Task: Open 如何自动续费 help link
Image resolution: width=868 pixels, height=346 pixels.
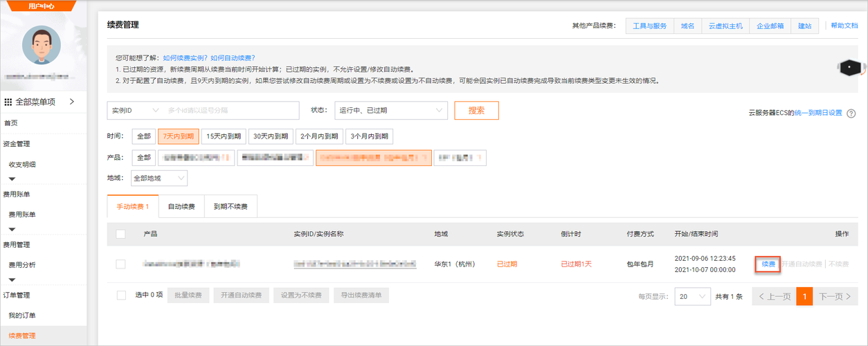Action: click(233, 58)
